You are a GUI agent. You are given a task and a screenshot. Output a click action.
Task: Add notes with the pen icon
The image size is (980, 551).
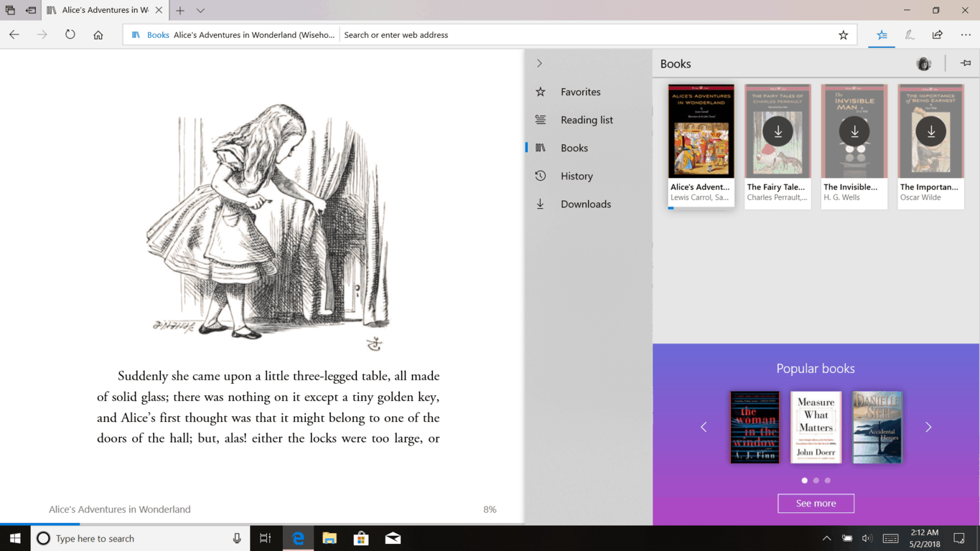[x=910, y=34]
